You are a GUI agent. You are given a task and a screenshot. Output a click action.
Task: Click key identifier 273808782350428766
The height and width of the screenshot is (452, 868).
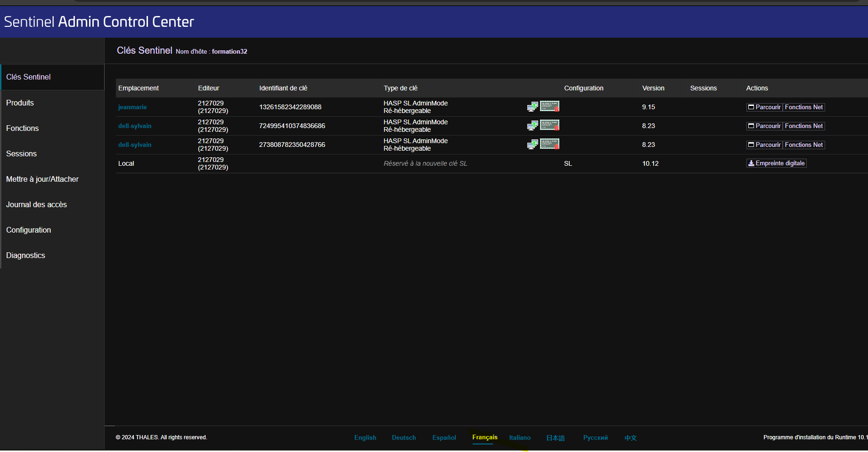[x=292, y=145]
